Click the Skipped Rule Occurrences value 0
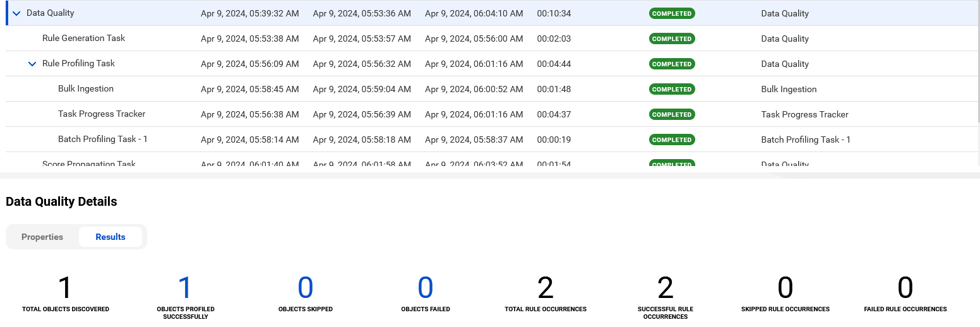 786,288
